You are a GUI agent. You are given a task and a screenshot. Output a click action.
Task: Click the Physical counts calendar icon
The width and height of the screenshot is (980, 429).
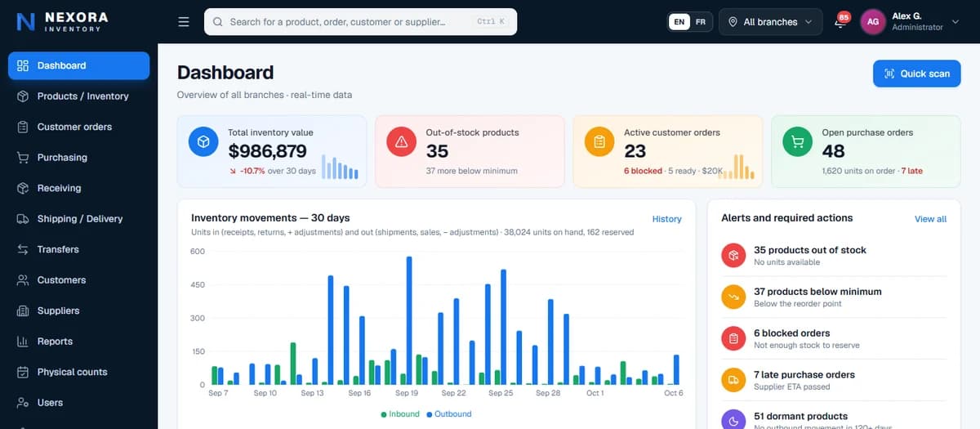[23, 372]
